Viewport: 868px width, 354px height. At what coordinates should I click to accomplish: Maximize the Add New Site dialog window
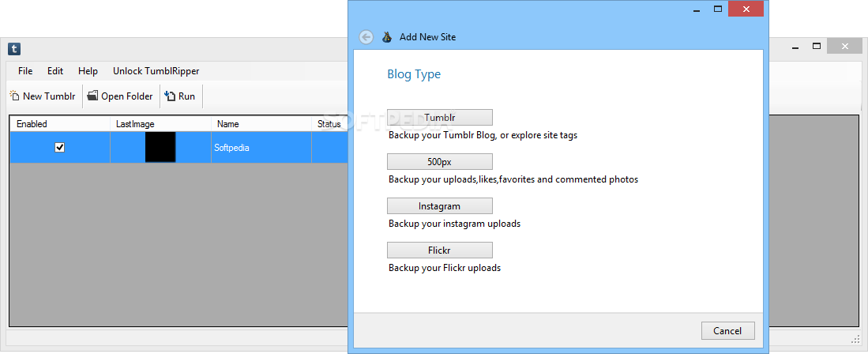coord(718,9)
